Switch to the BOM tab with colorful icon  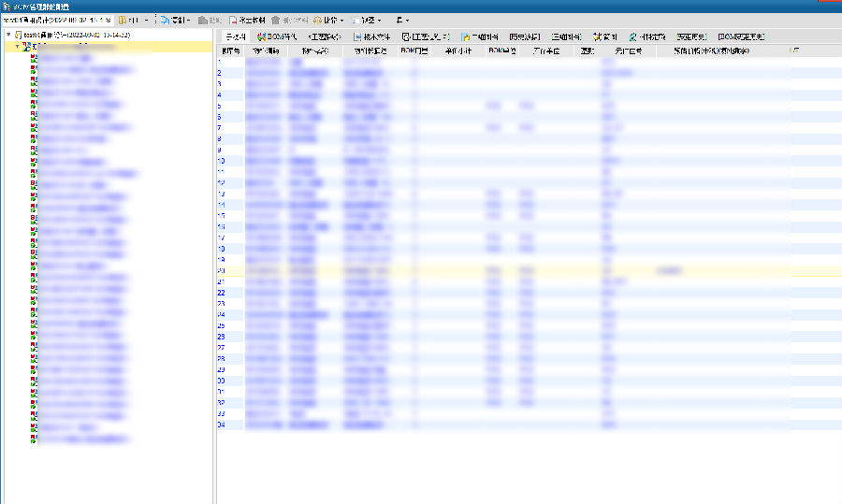coord(277,36)
